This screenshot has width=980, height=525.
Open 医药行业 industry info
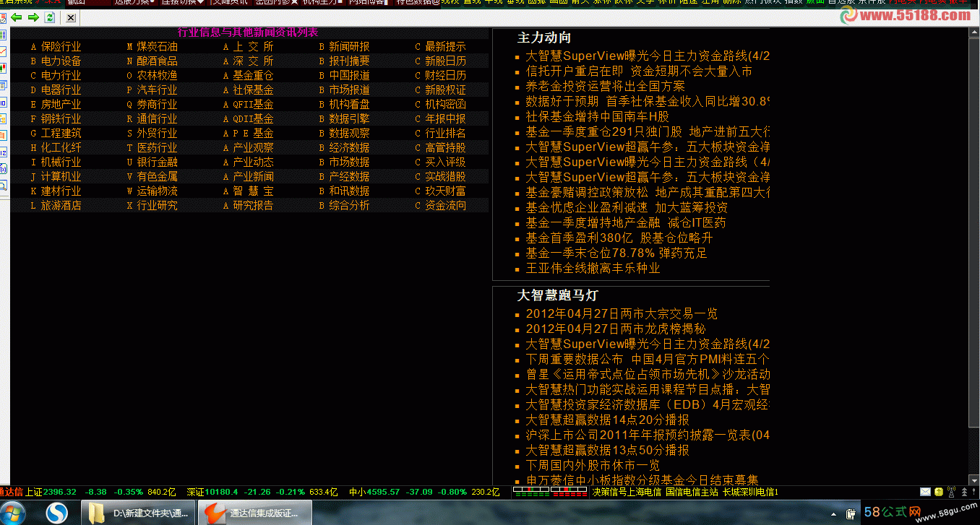click(157, 148)
